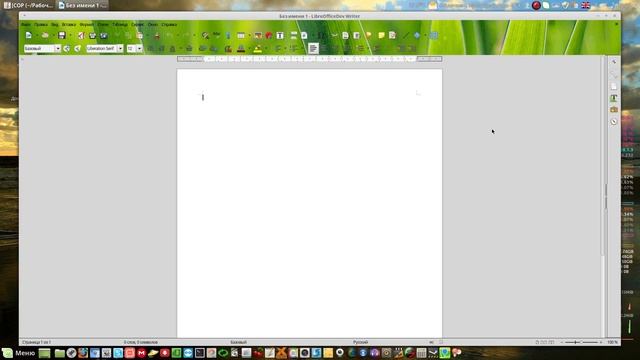Toggle underline formatting
Viewport: 640px width, 360px height.
pos(173,49)
